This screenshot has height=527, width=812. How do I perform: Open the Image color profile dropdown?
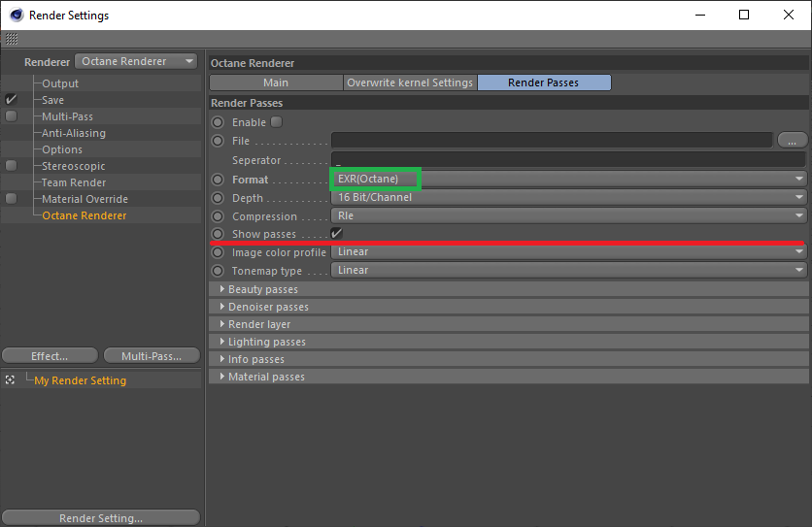point(568,252)
